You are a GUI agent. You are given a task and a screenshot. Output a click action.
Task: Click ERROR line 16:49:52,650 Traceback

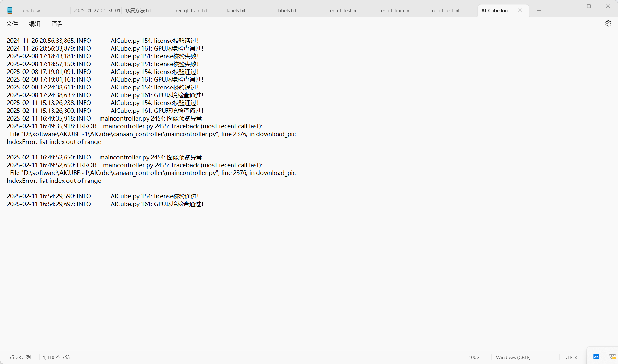(135, 165)
